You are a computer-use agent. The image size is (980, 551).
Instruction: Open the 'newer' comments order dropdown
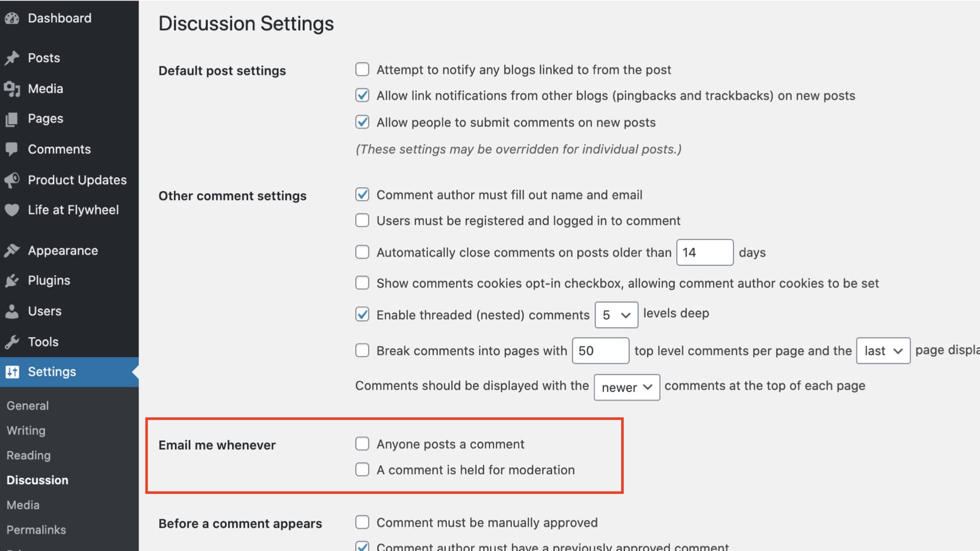(626, 387)
